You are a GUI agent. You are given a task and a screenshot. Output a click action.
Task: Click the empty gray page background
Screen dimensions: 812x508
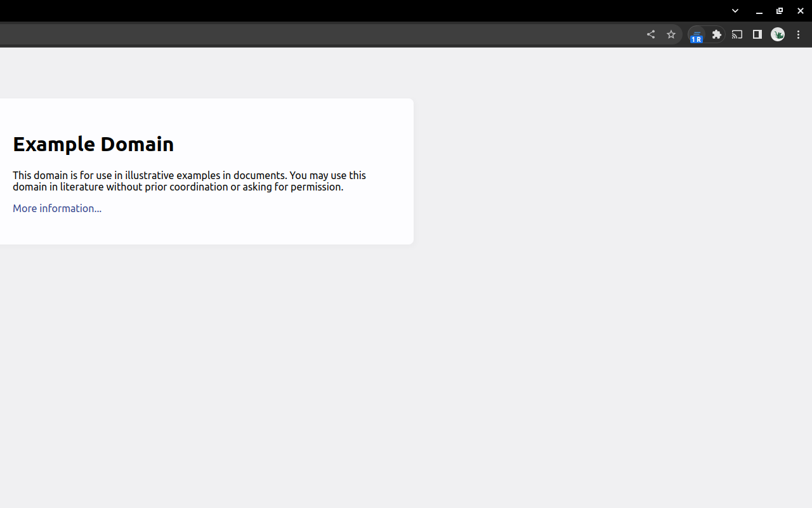coord(571,349)
